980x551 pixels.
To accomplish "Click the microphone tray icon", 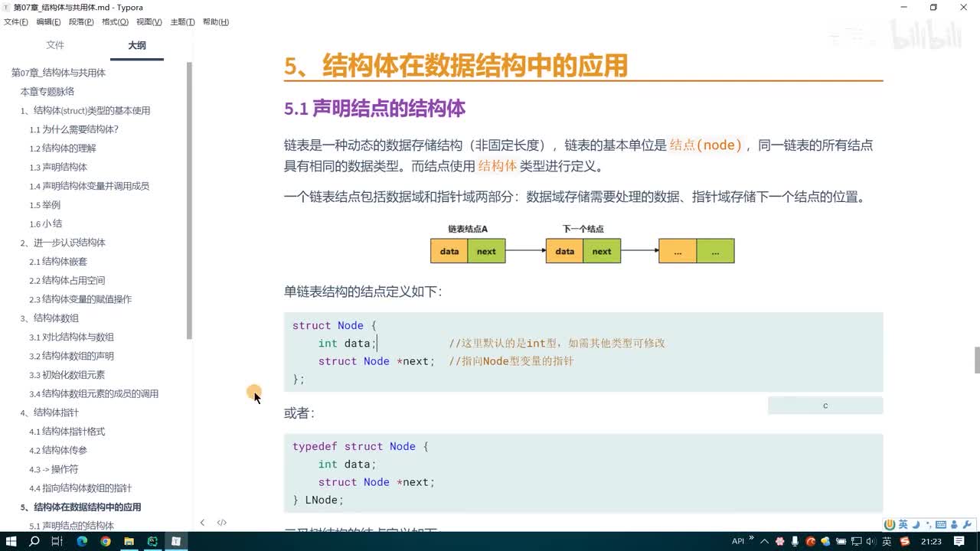I will (795, 541).
